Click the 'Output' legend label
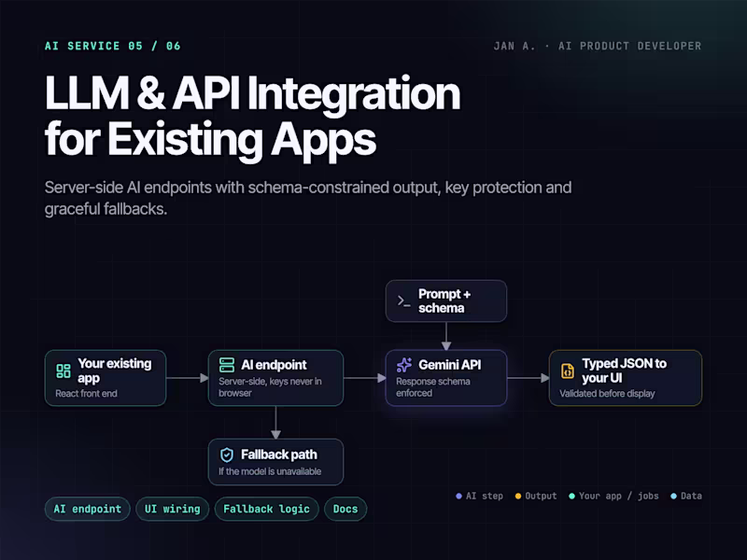Image resolution: width=747 pixels, height=560 pixels. (541, 497)
